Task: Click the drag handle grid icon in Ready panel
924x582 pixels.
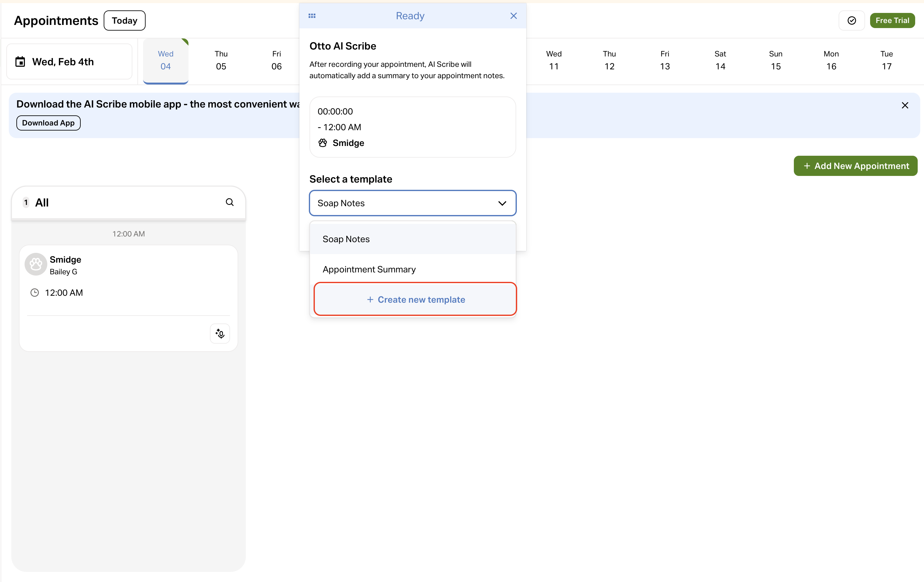Action: pos(312,16)
